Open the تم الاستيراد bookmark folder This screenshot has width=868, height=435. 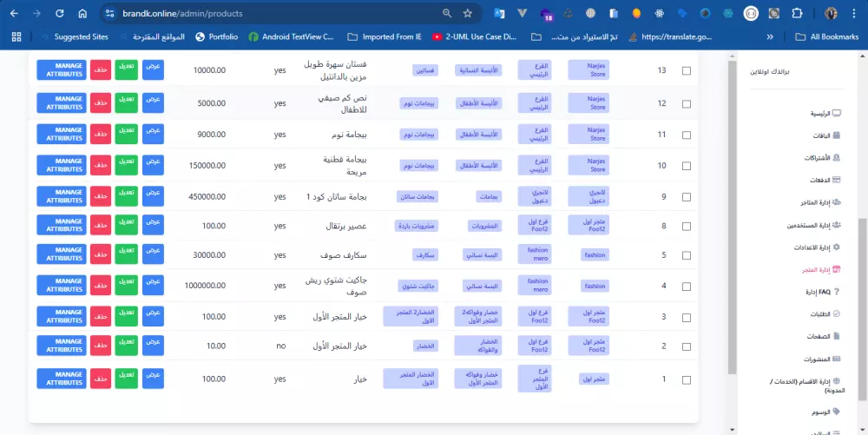(x=574, y=37)
